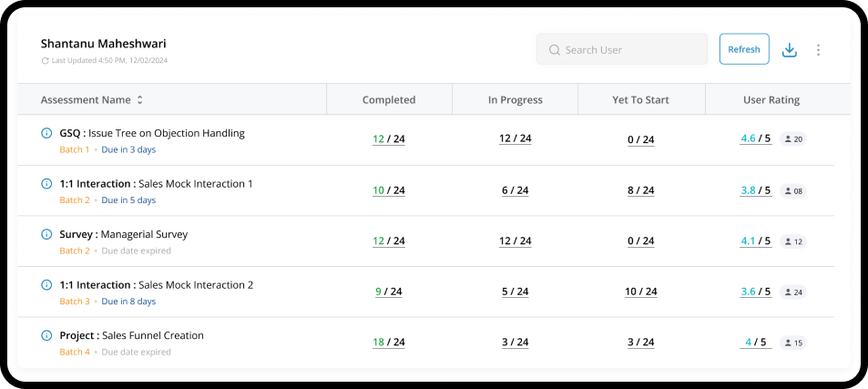
Task: Click info icon for Sales Mock Interaction 2
Action: (x=47, y=285)
